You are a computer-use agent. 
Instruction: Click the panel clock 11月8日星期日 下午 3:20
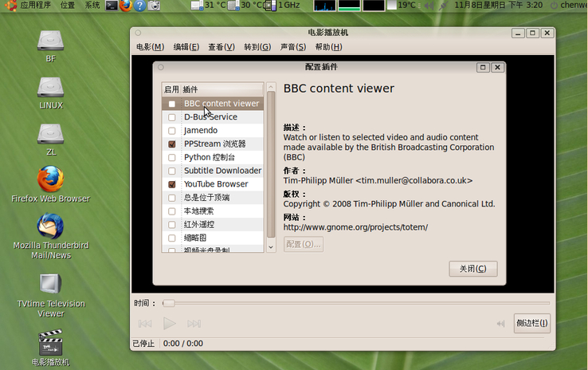point(499,6)
